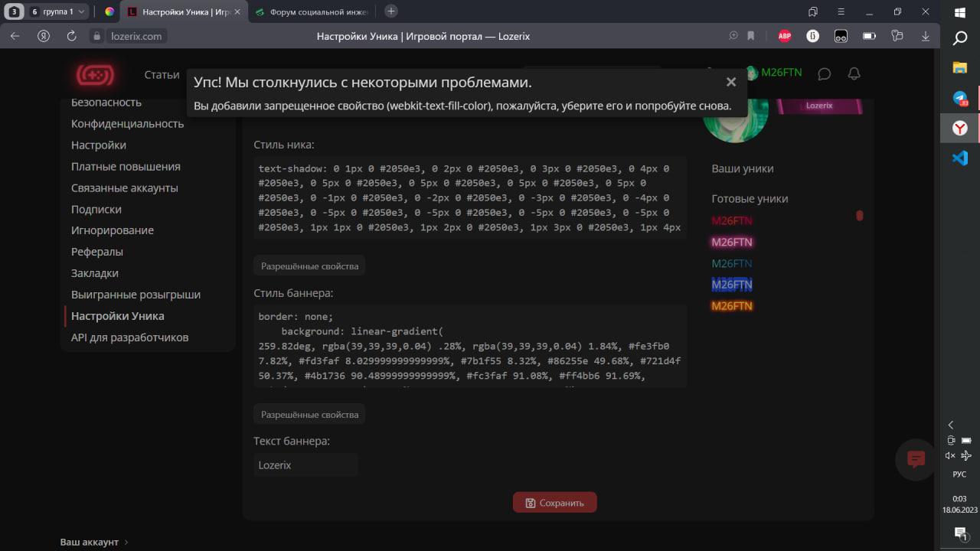Image resolution: width=980 pixels, height=551 pixels.
Task: Switch the РУС input language
Action: [960, 474]
